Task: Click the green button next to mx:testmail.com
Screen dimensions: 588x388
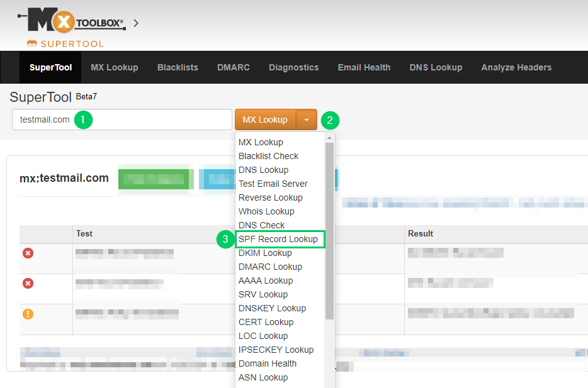Action: click(156, 179)
